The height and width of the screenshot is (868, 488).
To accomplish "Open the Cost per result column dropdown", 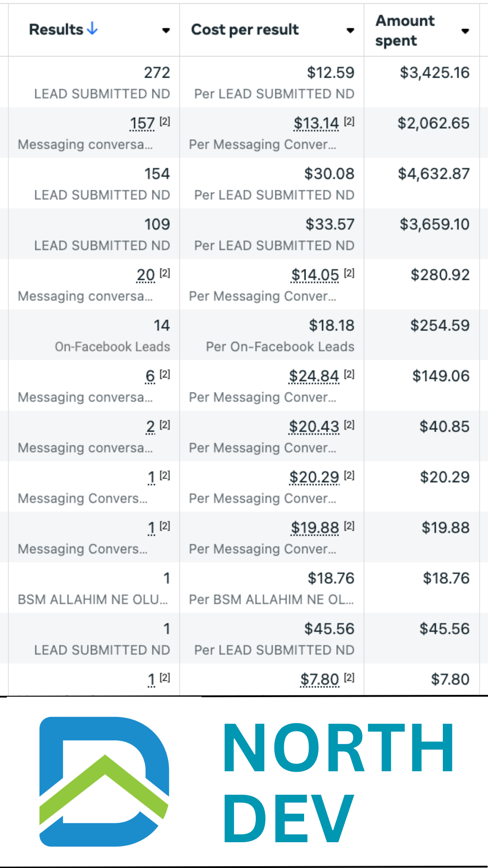I will click(x=350, y=31).
